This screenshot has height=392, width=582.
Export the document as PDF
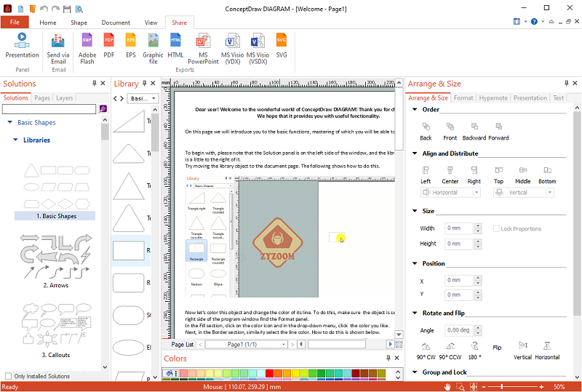(108, 46)
